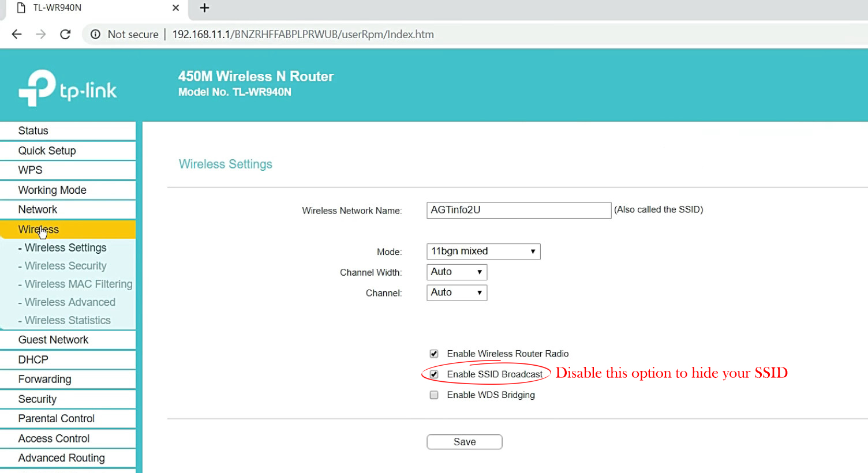Image resolution: width=868 pixels, height=473 pixels.
Task: Open the Channel dropdown
Action: (x=457, y=293)
